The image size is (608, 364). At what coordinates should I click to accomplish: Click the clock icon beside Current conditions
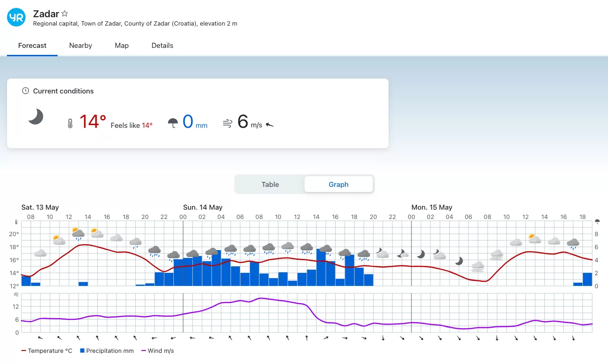[x=26, y=91]
